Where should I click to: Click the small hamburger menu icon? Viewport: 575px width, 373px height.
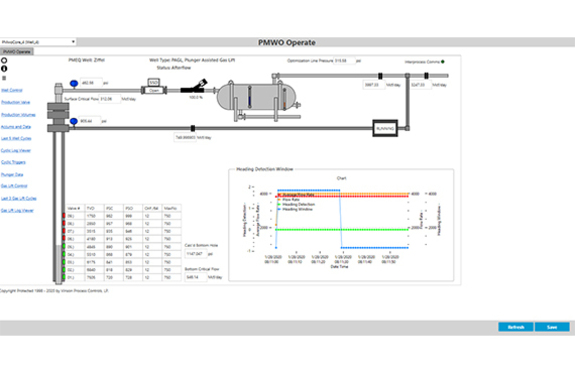point(4,78)
